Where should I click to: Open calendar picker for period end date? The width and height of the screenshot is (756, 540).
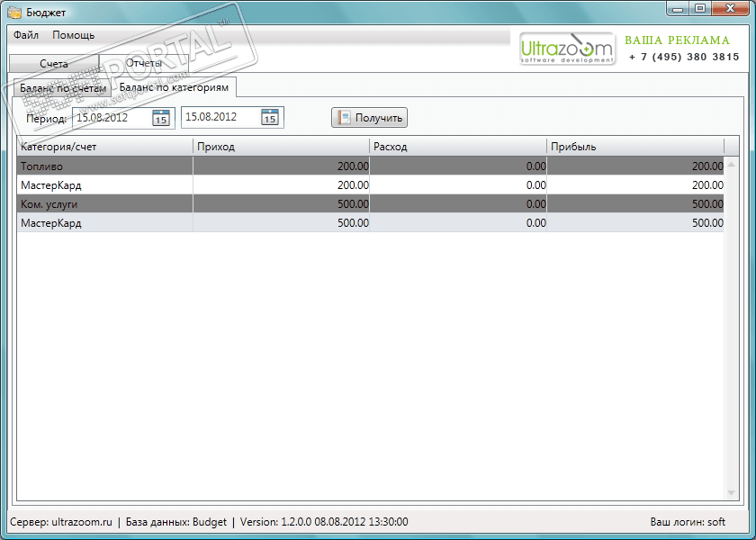pos(269,117)
